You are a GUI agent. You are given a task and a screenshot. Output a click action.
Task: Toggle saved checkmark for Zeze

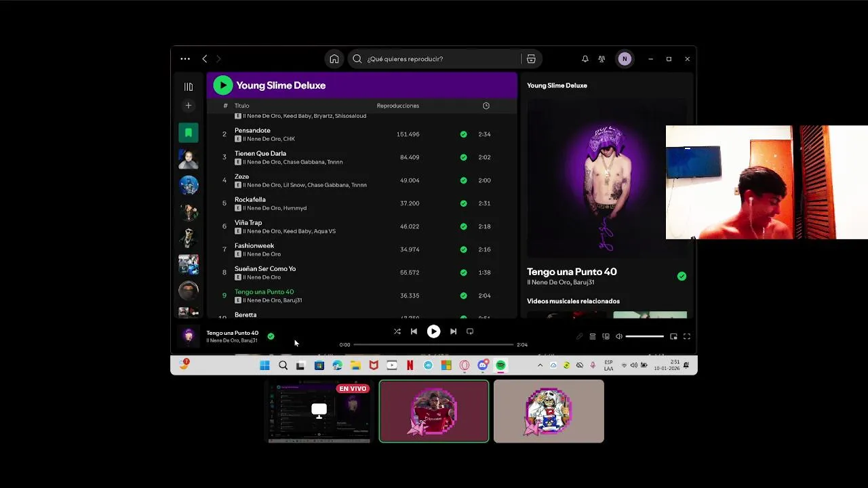[464, 180]
